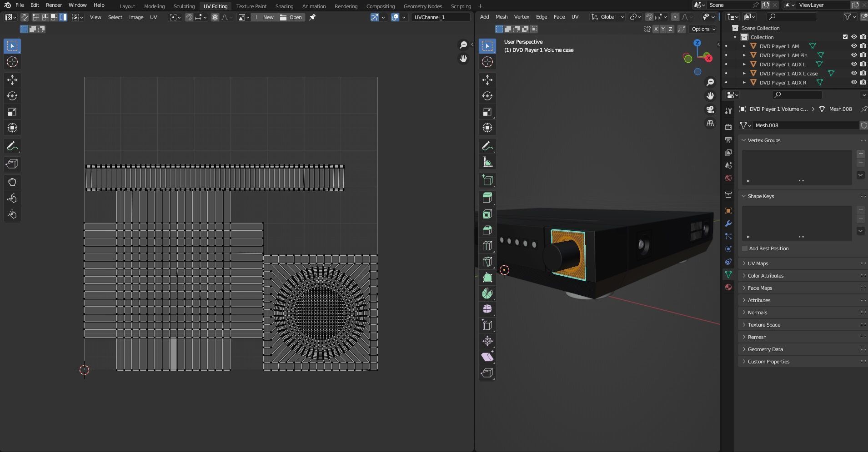Open the Material properties tab

click(x=728, y=287)
